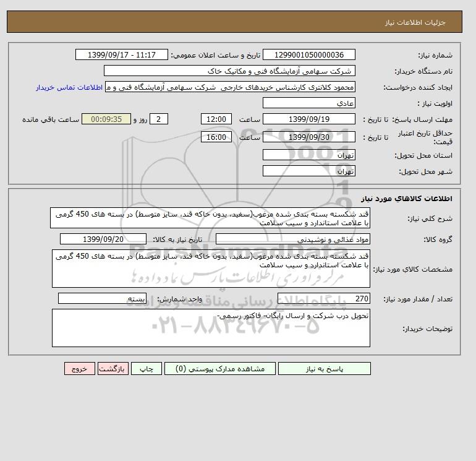Click the شرح کلی نیاز description box
The width and height of the screenshot is (476, 461).
pyautogui.click(x=210, y=218)
